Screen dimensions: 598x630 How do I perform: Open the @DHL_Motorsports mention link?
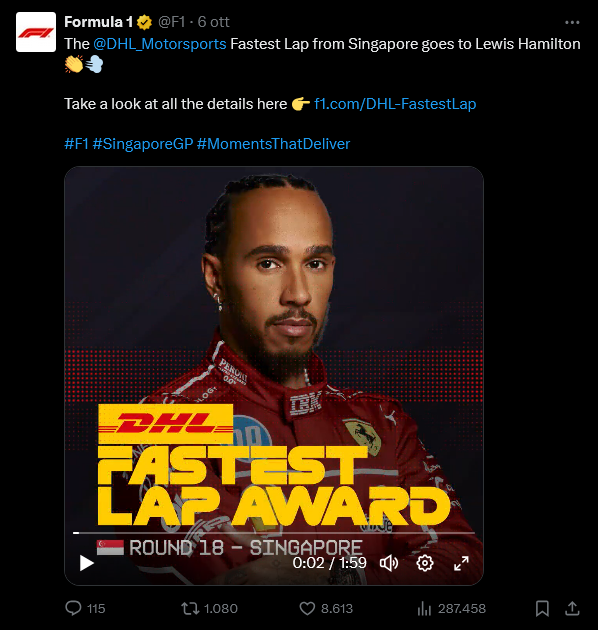[x=160, y=44]
